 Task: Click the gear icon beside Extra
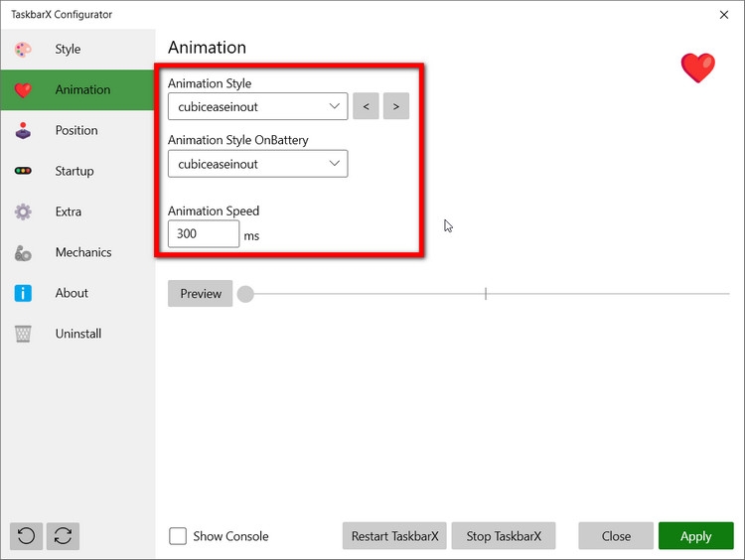(x=23, y=211)
